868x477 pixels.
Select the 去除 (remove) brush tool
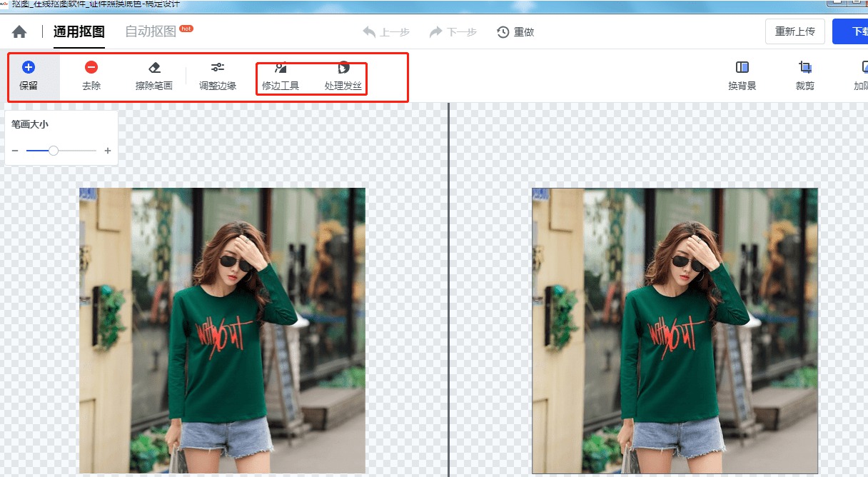(x=91, y=76)
